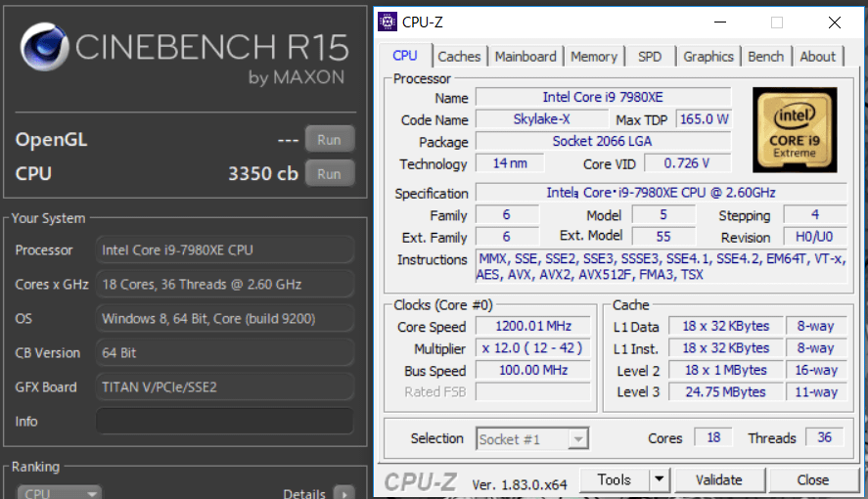
Task: Switch to the Caches tab
Action: pos(459,57)
